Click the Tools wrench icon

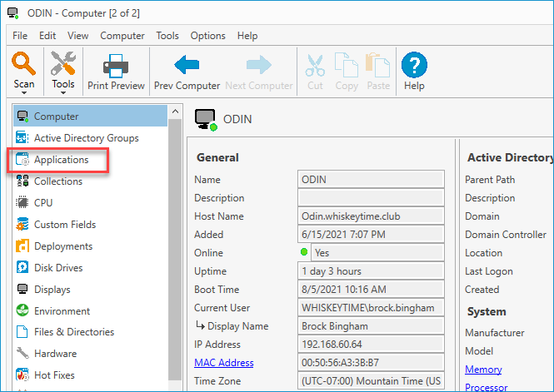coord(62,63)
